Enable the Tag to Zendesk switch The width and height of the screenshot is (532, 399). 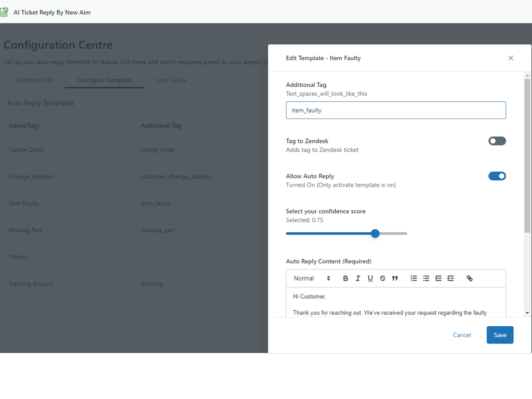(497, 141)
